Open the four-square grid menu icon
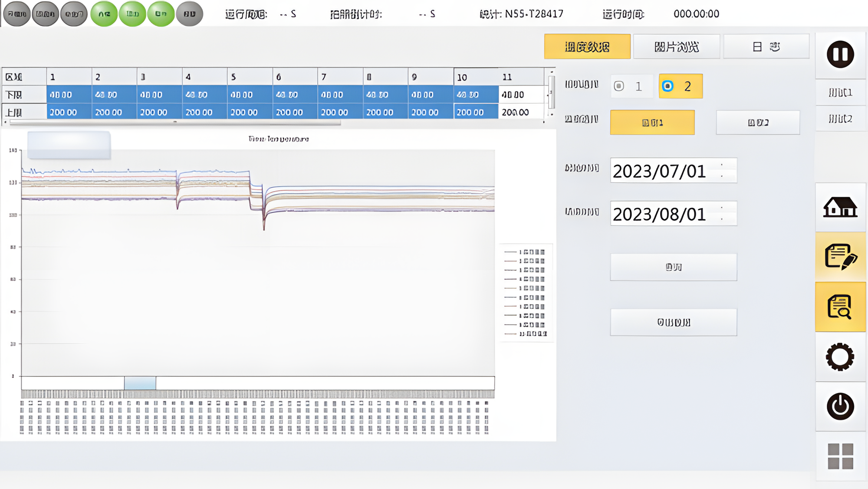The height and width of the screenshot is (489, 868). coord(840,457)
